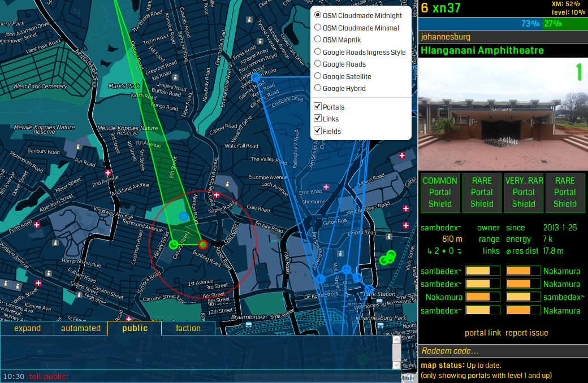Select Google Roads base map
Screen dimensions: 588x383
pos(318,64)
